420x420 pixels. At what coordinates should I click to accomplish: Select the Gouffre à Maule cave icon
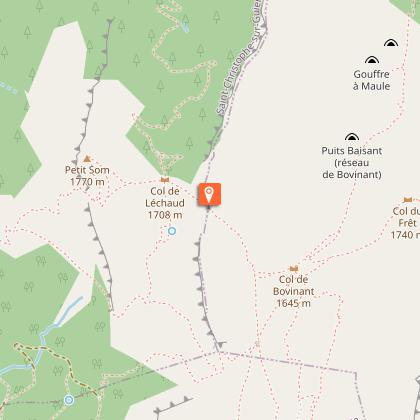click(x=372, y=60)
